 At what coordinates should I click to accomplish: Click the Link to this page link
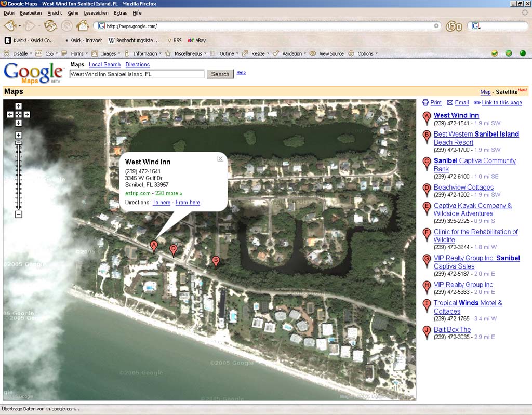pos(498,102)
